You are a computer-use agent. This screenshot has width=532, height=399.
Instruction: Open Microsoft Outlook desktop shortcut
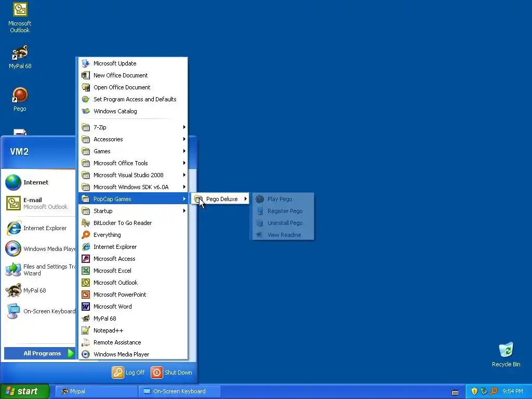tap(20, 18)
